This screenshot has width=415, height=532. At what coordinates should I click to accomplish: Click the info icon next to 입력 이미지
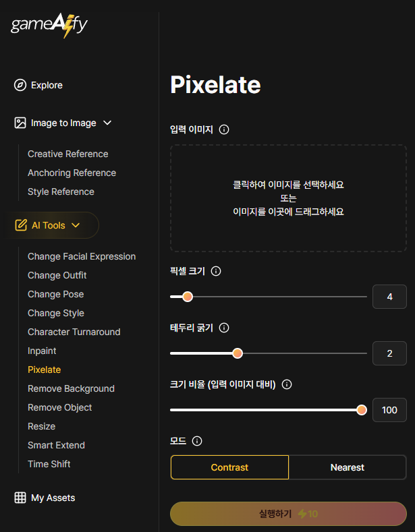pos(224,129)
